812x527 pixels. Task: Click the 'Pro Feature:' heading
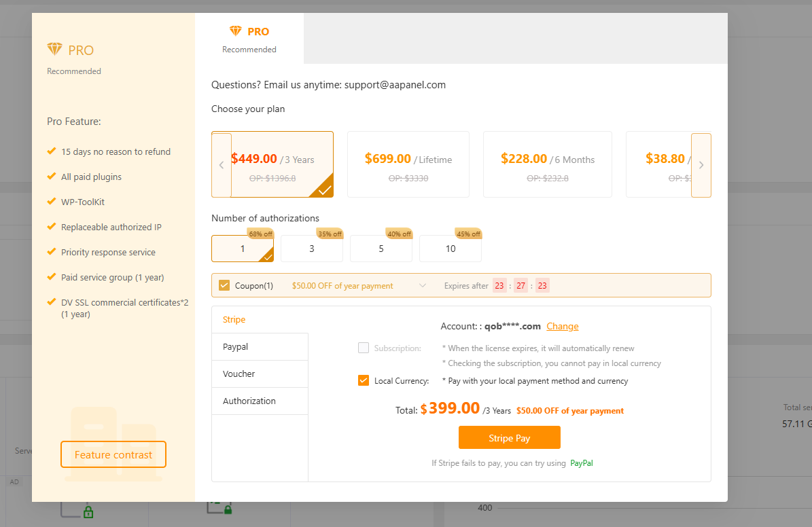click(74, 121)
